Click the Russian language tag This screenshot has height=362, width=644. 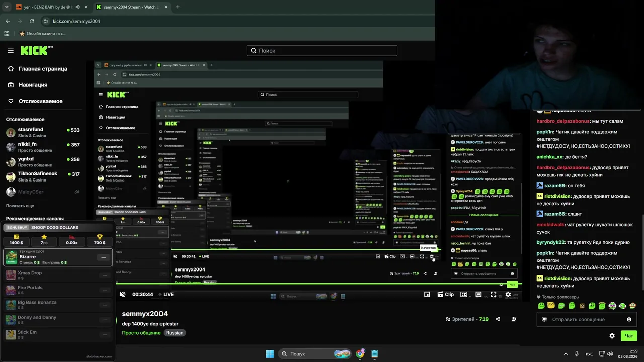pyautogui.click(x=175, y=333)
